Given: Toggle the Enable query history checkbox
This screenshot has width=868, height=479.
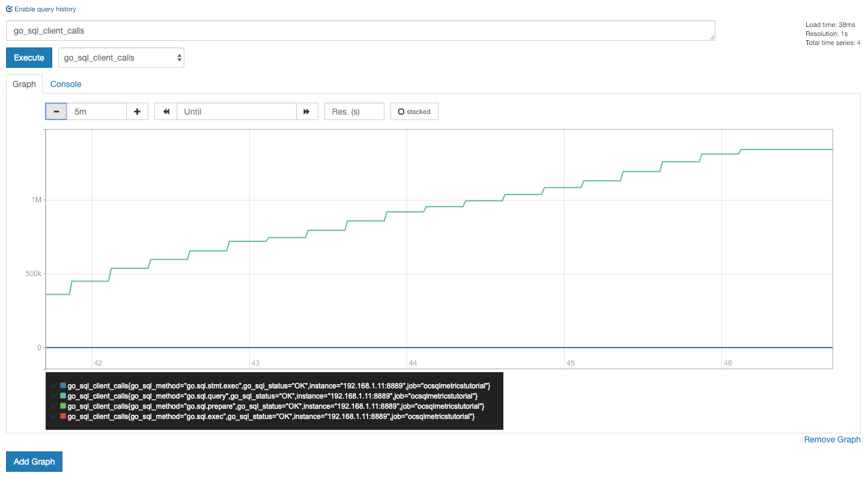Looking at the screenshot, I should tap(10, 9).
